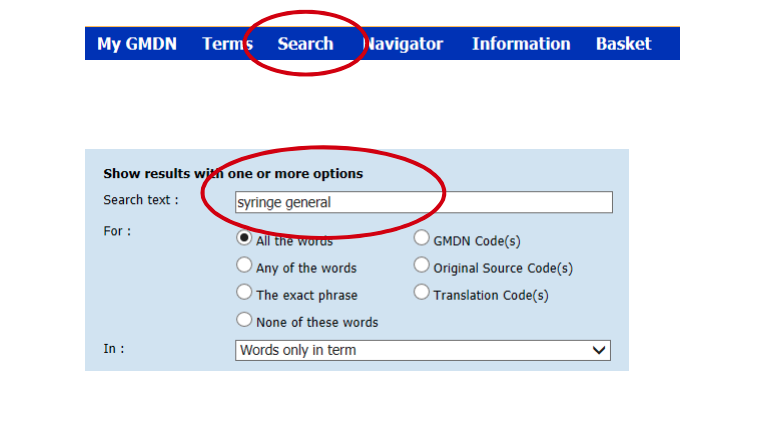Click the 'For :' label

point(117,231)
